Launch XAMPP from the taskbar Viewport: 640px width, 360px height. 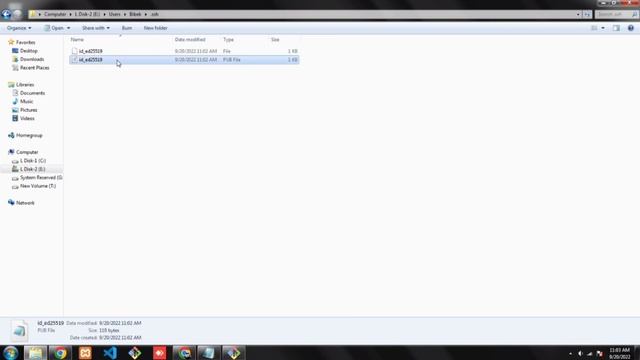click(x=85, y=353)
